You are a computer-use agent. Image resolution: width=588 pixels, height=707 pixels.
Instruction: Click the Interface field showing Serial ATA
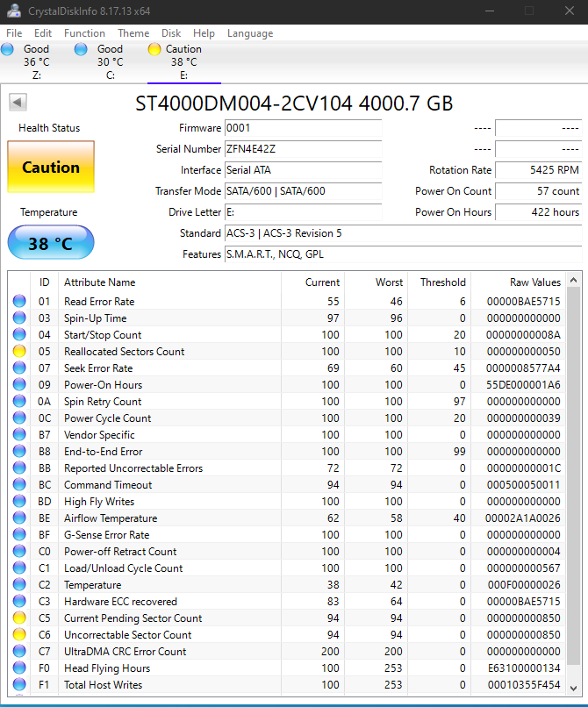304,170
